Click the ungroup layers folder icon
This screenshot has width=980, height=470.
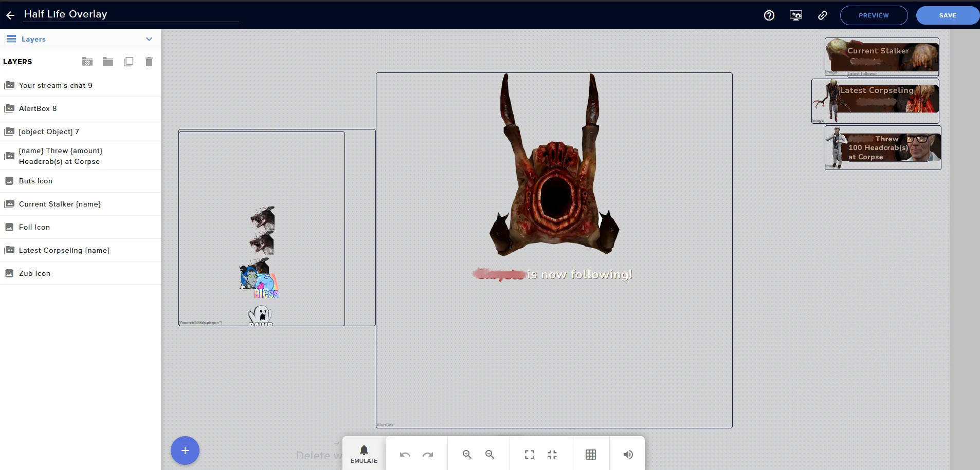pos(87,62)
